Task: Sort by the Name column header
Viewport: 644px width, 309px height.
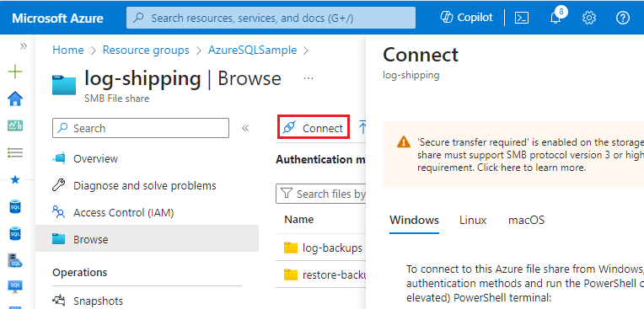Action: [x=299, y=220]
